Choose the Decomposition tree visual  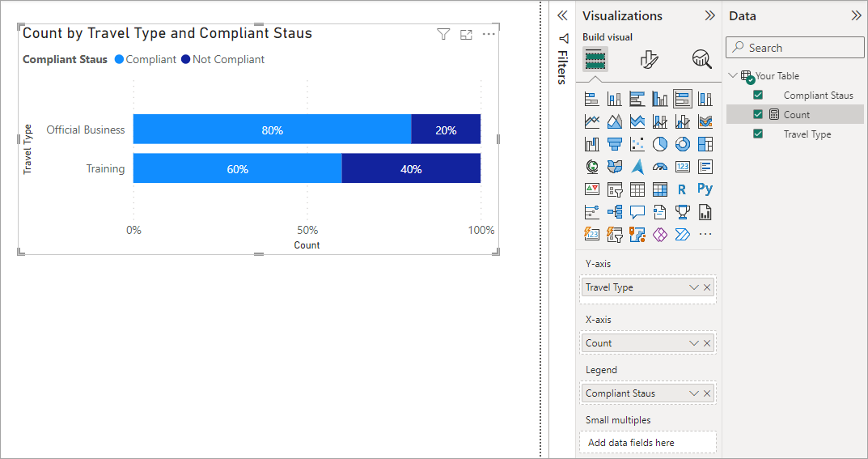tap(615, 211)
